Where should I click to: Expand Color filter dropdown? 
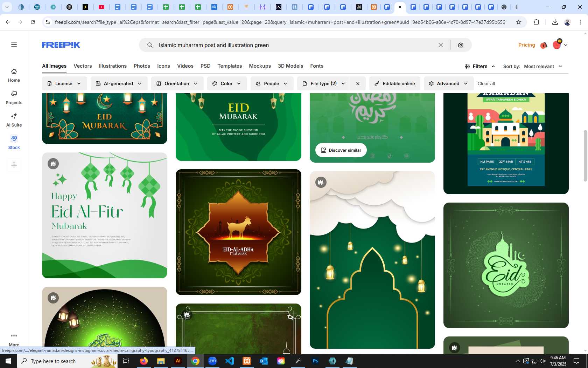click(227, 83)
